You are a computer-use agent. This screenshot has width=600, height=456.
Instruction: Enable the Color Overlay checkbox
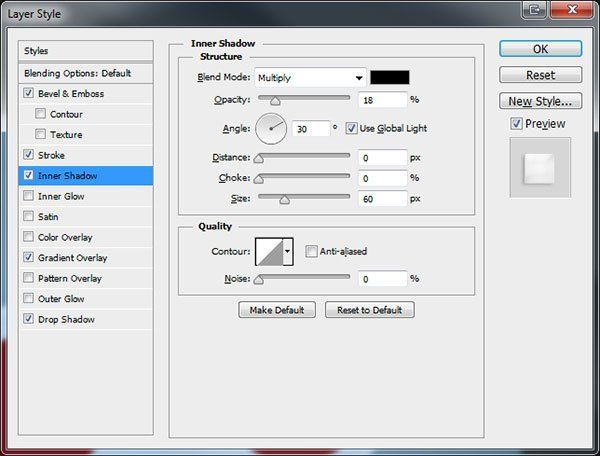pos(28,237)
